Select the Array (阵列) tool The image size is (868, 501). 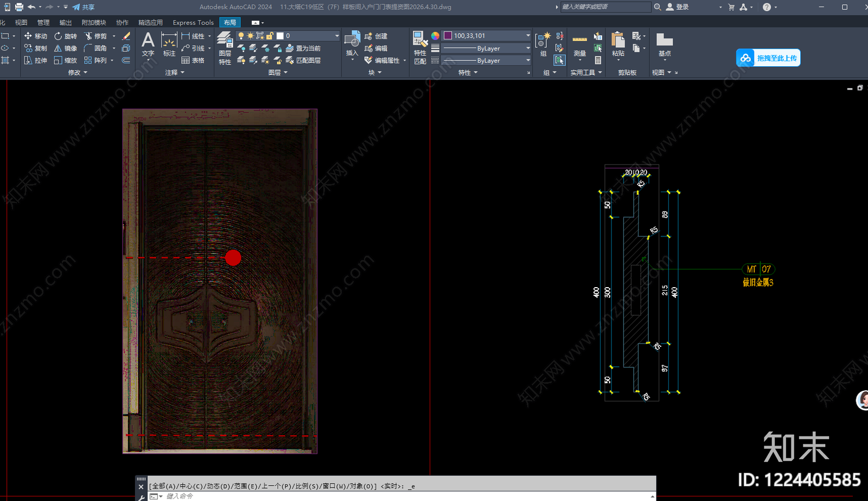click(95, 60)
